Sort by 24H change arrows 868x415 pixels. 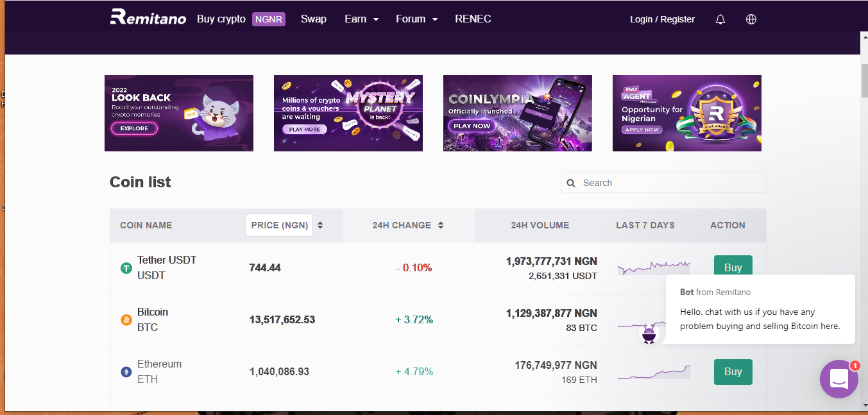click(441, 225)
